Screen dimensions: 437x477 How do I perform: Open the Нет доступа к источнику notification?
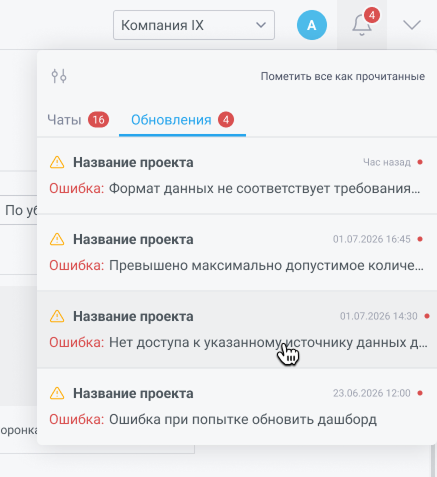[x=237, y=329]
